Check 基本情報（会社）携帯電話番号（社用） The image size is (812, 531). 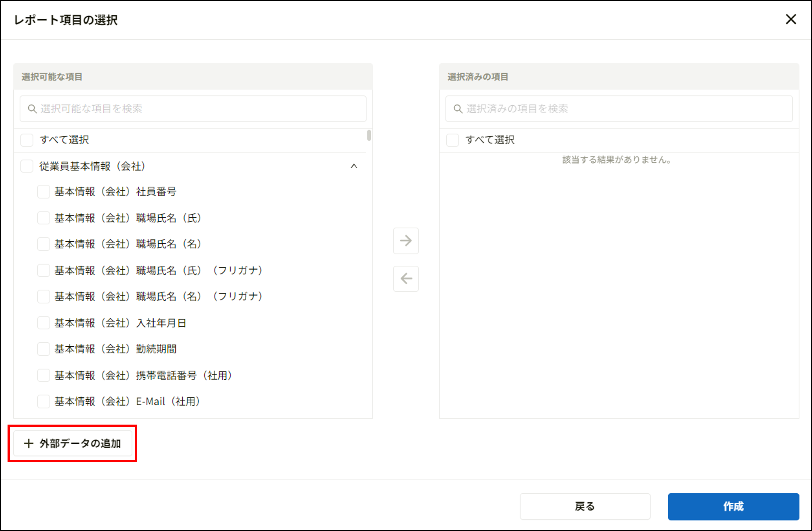coord(43,375)
